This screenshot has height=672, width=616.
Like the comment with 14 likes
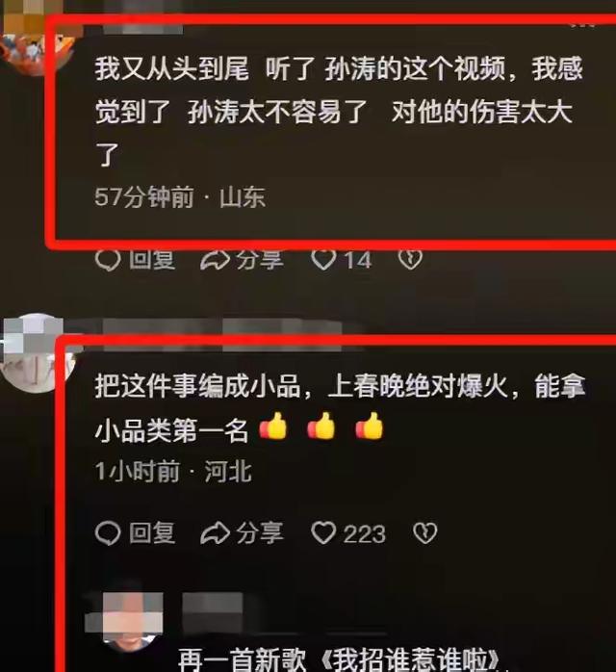[323, 260]
